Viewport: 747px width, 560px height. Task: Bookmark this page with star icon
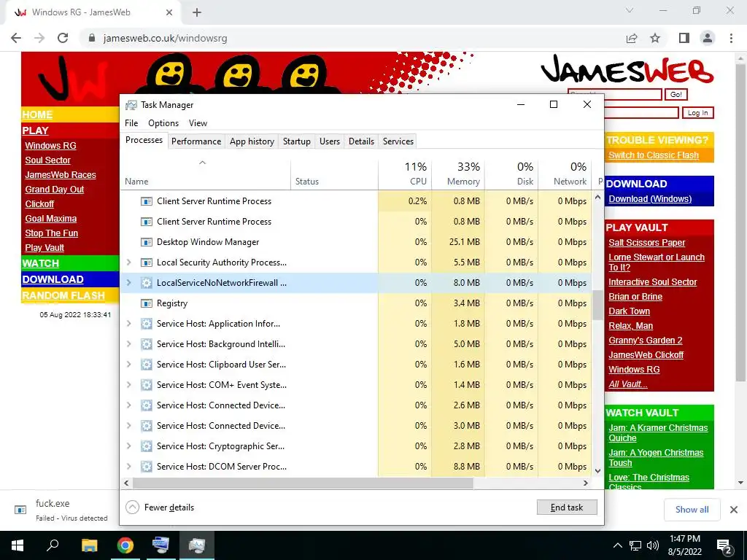coord(655,38)
